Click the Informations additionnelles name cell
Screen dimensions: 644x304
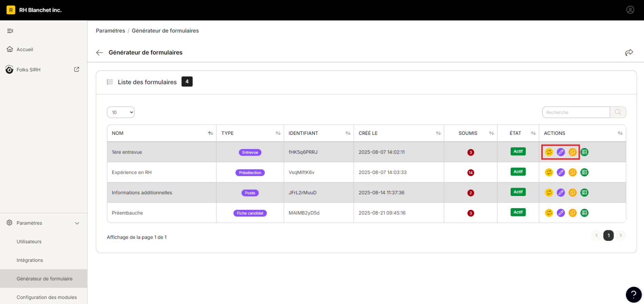[162, 193]
